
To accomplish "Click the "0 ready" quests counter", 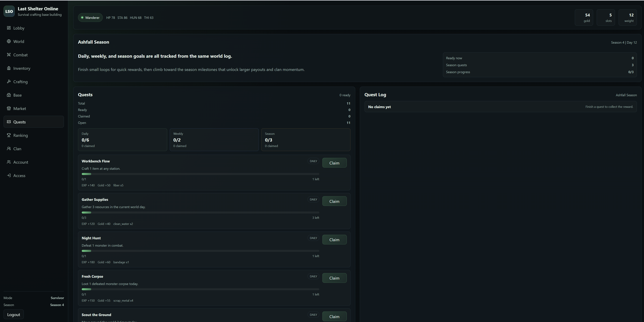I will (345, 95).
